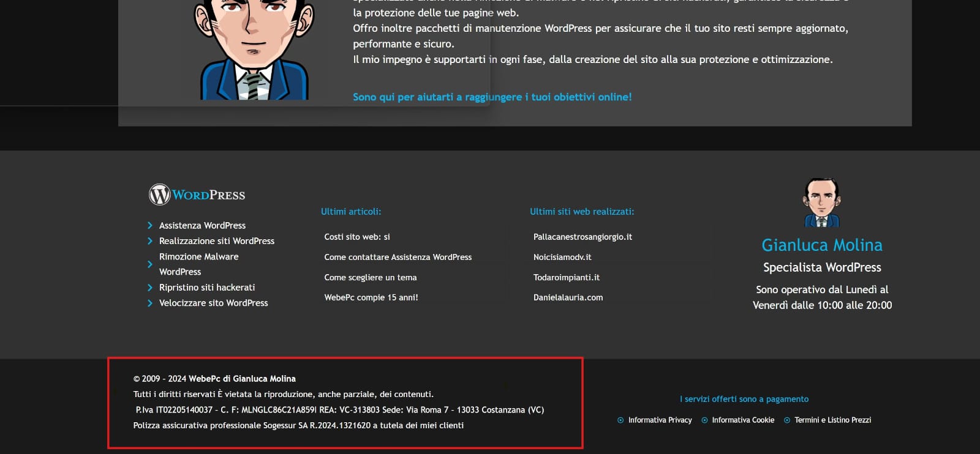Screen dimensions: 980x454
Task: Visit the Todaroimpianti.it site link
Action: click(x=567, y=277)
